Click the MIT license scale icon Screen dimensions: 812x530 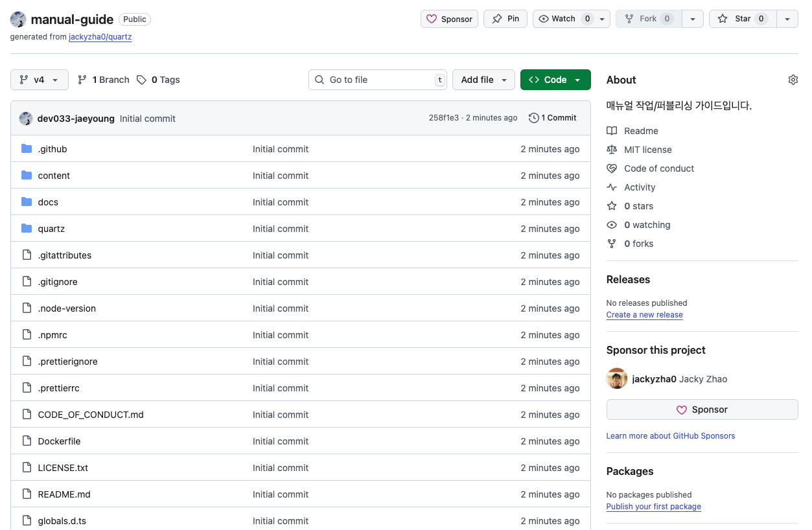(612, 150)
